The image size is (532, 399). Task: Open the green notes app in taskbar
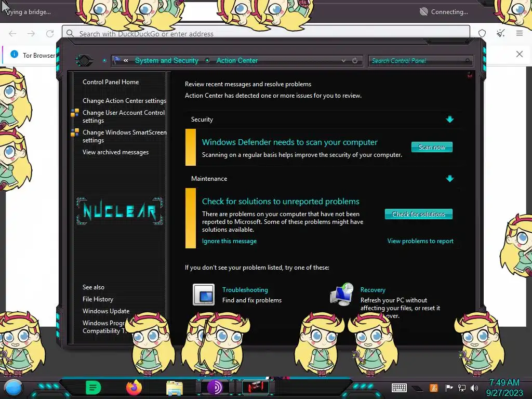pos(93,388)
